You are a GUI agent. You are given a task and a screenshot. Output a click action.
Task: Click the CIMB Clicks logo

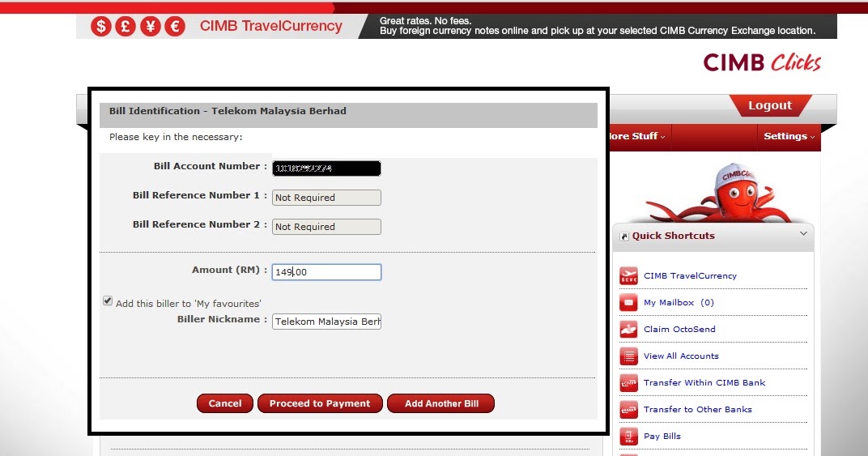point(762,62)
